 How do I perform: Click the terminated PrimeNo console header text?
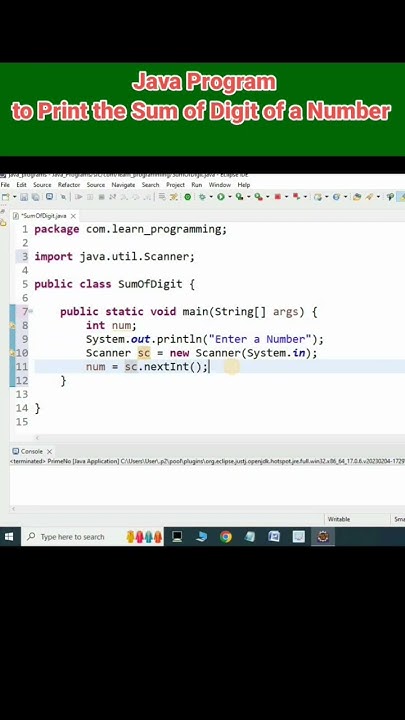click(x=207, y=461)
